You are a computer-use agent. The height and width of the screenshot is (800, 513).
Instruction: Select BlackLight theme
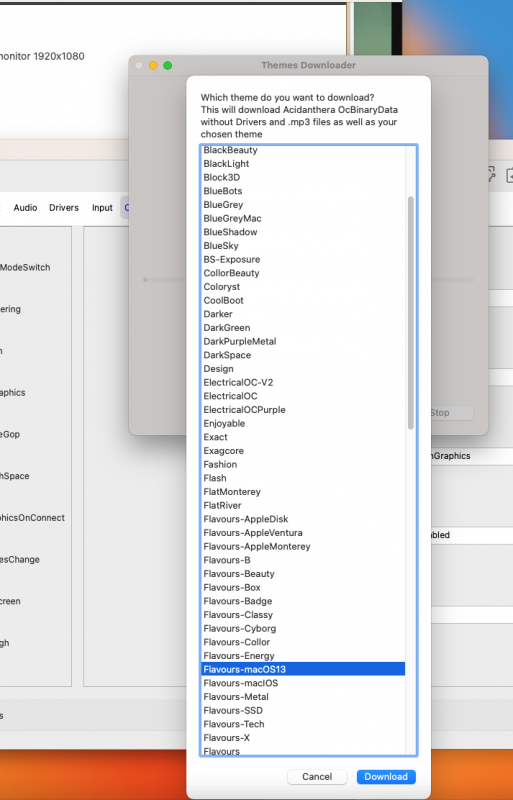tap(303, 164)
